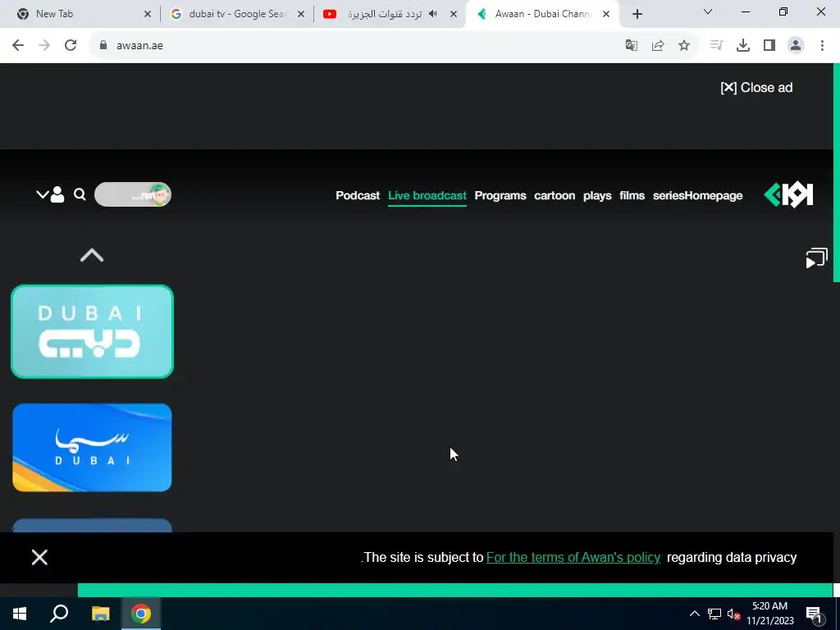
Task: Expand the account dropdown chevron
Action: tap(43, 194)
